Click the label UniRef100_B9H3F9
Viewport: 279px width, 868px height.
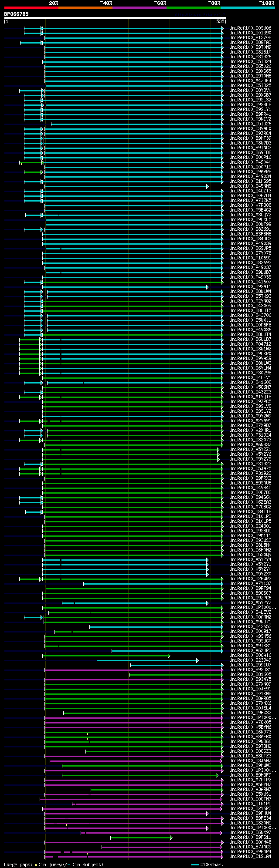250,775
